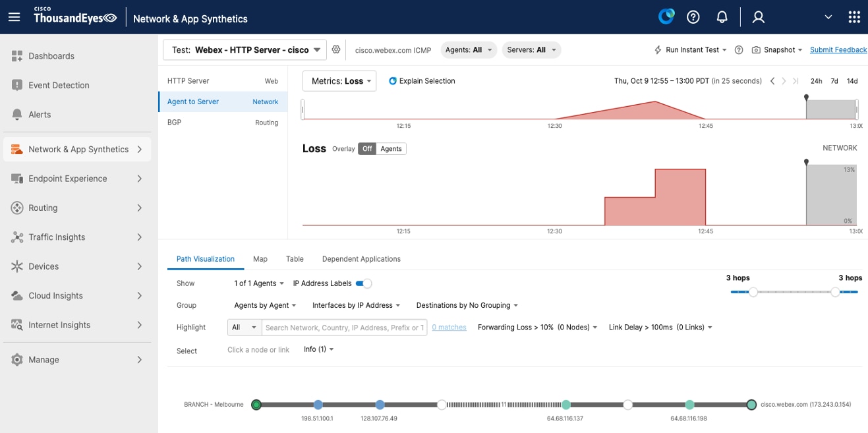Open the Highlight All filter dropdown
The width and height of the screenshot is (868, 433).
pos(244,328)
